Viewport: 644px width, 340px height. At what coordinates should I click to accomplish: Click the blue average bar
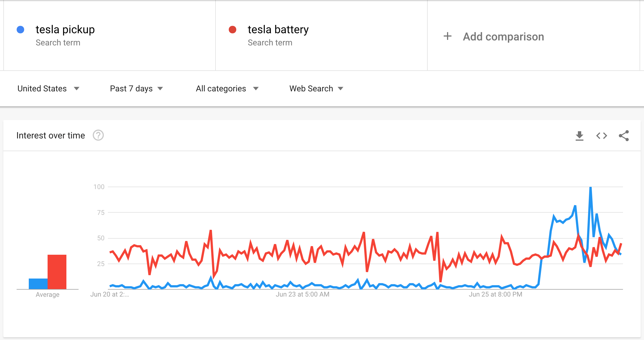(38, 284)
